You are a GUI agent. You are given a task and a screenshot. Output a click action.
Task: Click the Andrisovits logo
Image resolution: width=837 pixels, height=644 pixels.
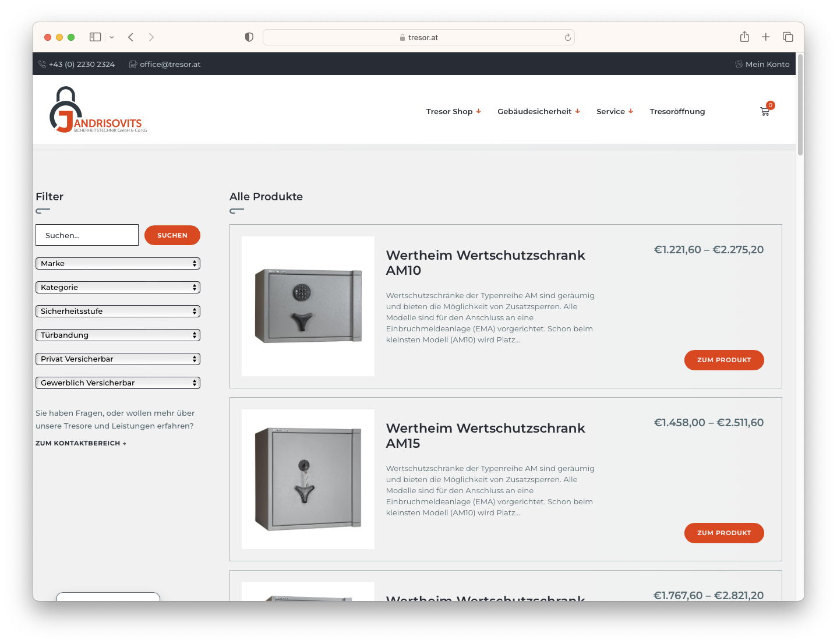[98, 109]
